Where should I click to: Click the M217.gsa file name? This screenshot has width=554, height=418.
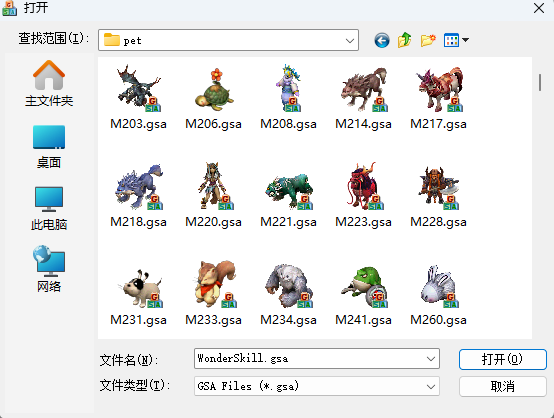click(438, 124)
